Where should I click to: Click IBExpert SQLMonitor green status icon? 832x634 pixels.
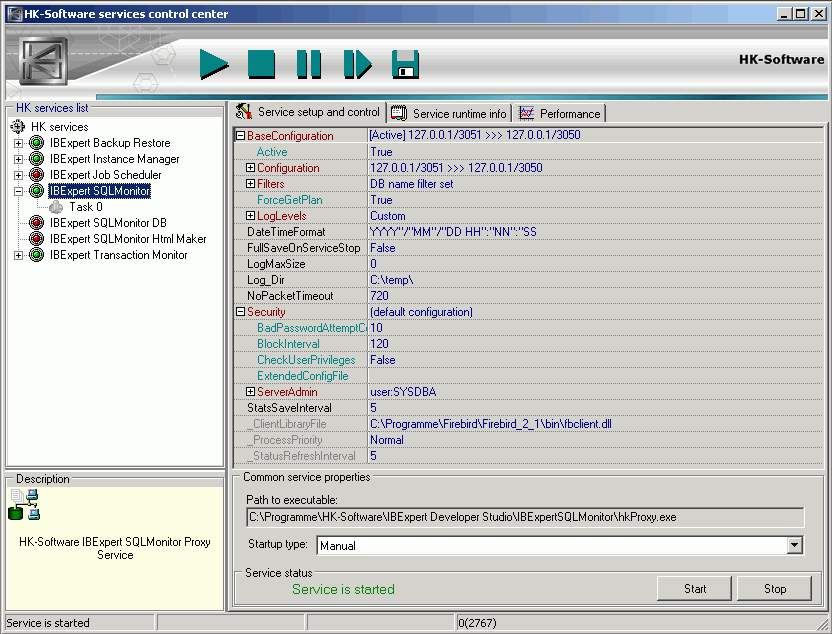pos(36,190)
